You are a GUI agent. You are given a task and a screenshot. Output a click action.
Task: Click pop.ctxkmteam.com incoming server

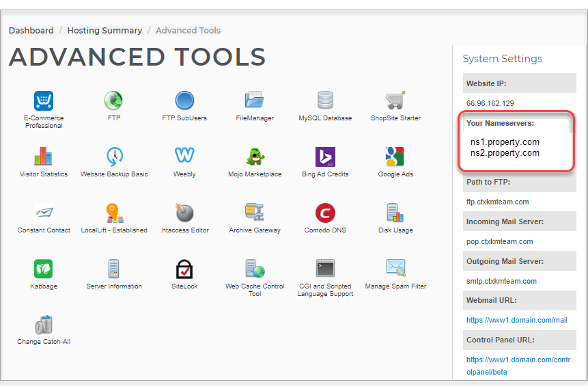coord(499,241)
